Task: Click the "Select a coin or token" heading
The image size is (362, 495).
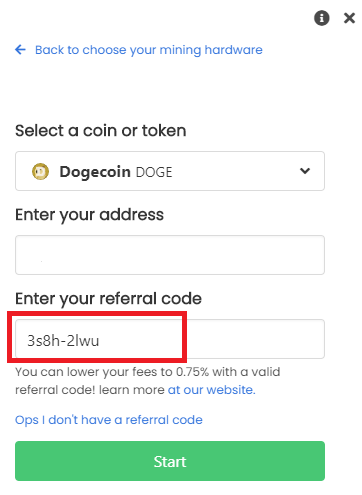Action: (x=100, y=131)
